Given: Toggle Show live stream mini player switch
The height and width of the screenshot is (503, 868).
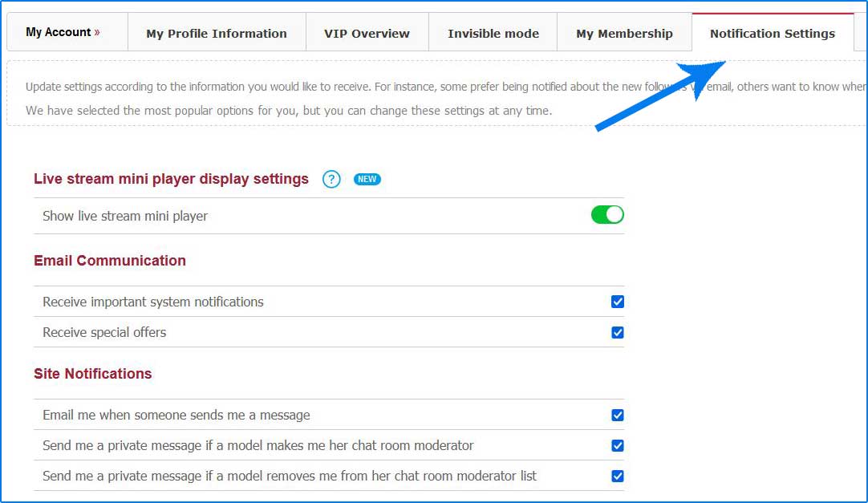Looking at the screenshot, I should pyautogui.click(x=607, y=214).
